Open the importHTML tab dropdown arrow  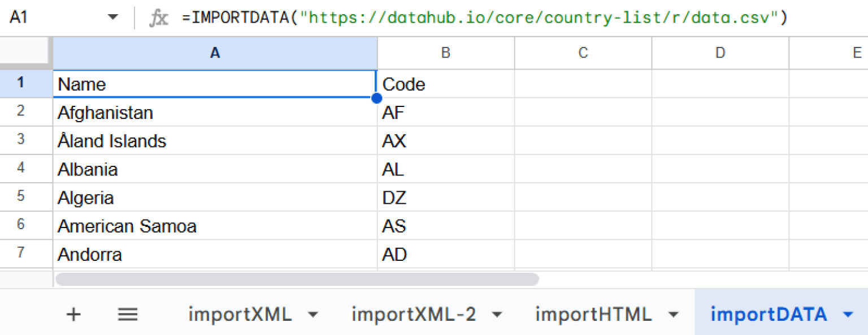click(672, 315)
